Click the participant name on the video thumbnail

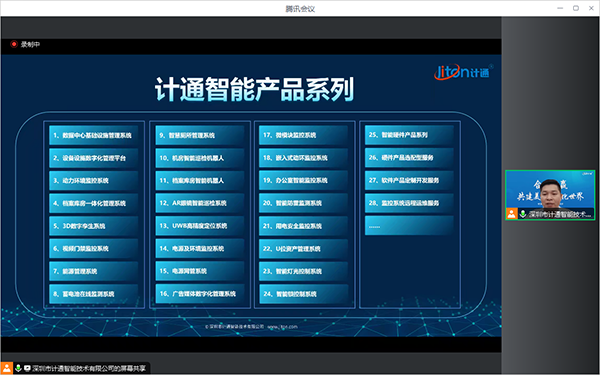tap(559, 214)
